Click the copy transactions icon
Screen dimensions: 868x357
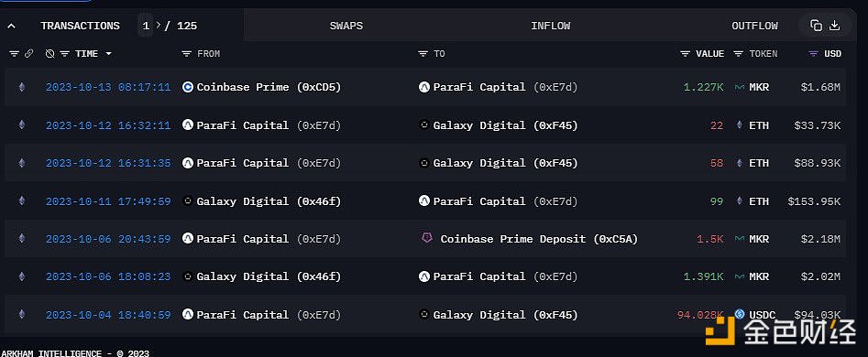click(x=816, y=26)
